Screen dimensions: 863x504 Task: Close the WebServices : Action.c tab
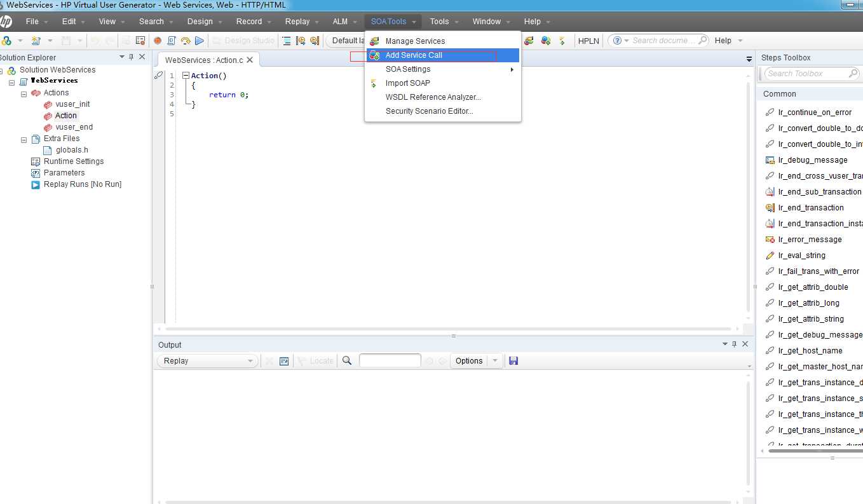click(x=250, y=60)
